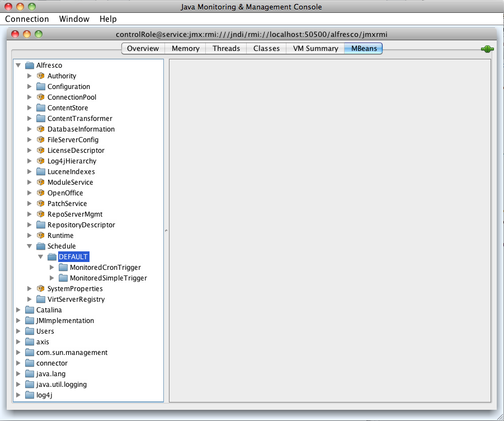Click the Catalina folder icon
504x421 pixels.
[30, 310]
